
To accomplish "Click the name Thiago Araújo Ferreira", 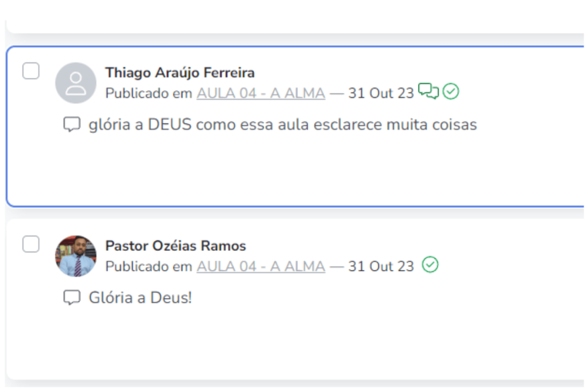I will click(180, 73).
